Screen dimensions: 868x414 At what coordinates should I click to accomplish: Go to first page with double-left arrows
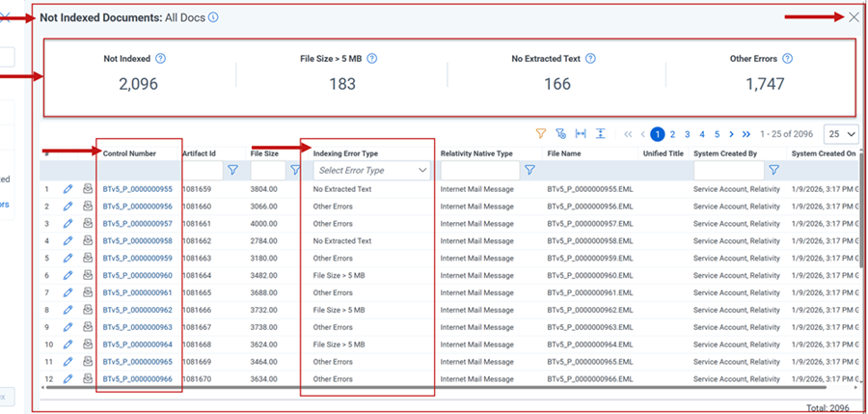coord(628,134)
